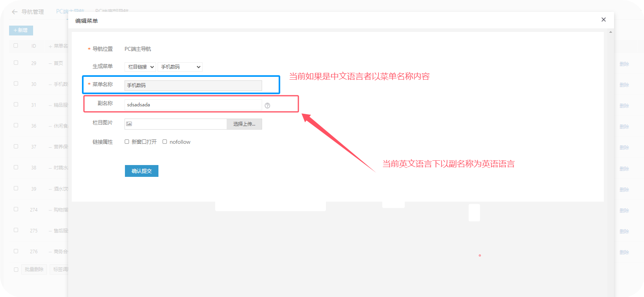Toggle the select-all checkbox in table header
Viewport: 644px width, 297px height.
click(x=16, y=46)
